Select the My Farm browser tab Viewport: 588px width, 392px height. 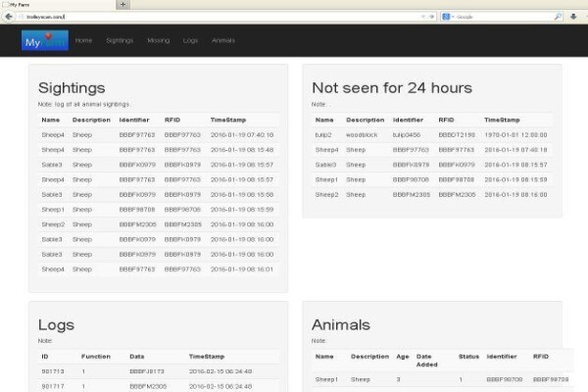[x=57, y=5]
